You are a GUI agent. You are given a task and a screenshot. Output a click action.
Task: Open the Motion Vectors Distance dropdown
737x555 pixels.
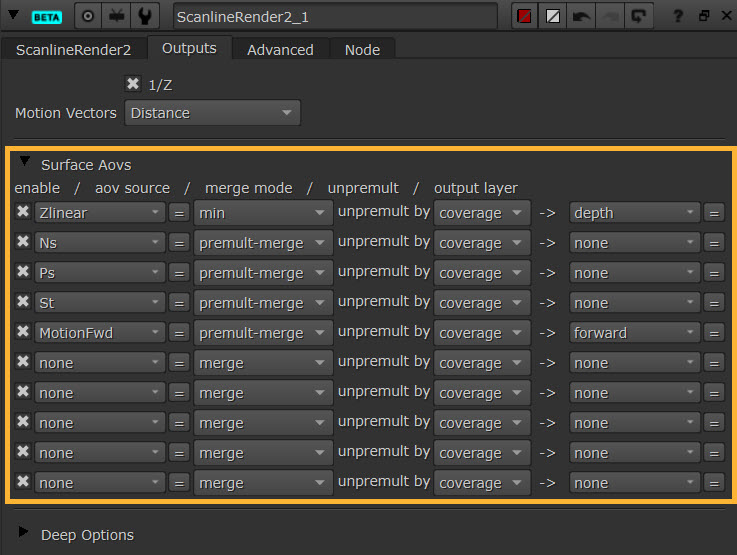(x=213, y=113)
